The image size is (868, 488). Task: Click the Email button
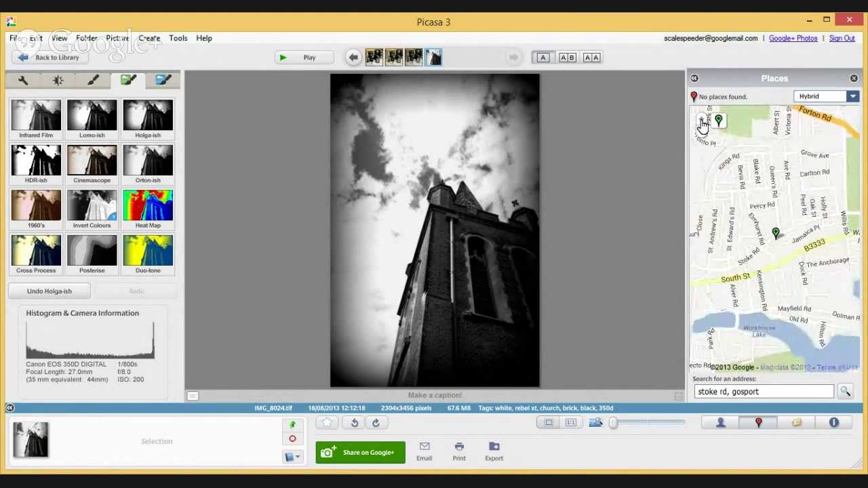point(424,451)
